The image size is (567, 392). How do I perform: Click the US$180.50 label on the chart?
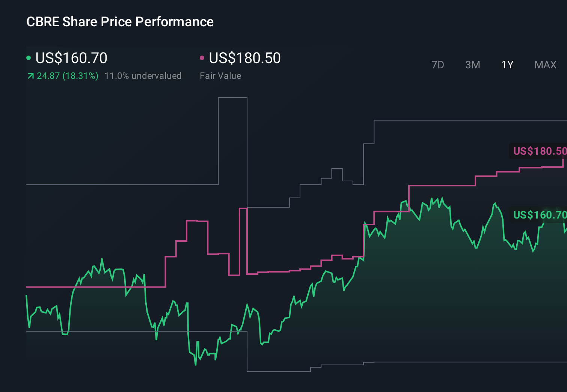click(x=540, y=151)
